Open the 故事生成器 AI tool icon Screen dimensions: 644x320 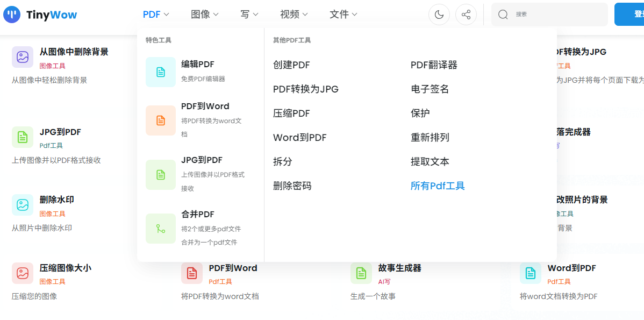pos(361,273)
